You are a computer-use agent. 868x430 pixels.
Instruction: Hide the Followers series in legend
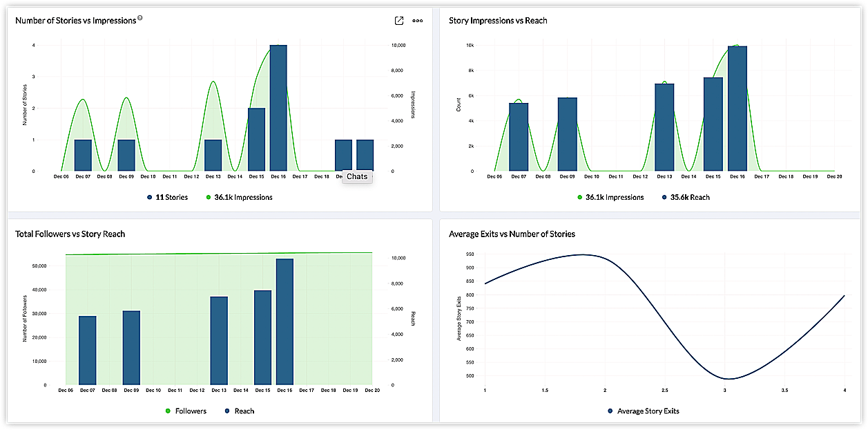point(186,411)
